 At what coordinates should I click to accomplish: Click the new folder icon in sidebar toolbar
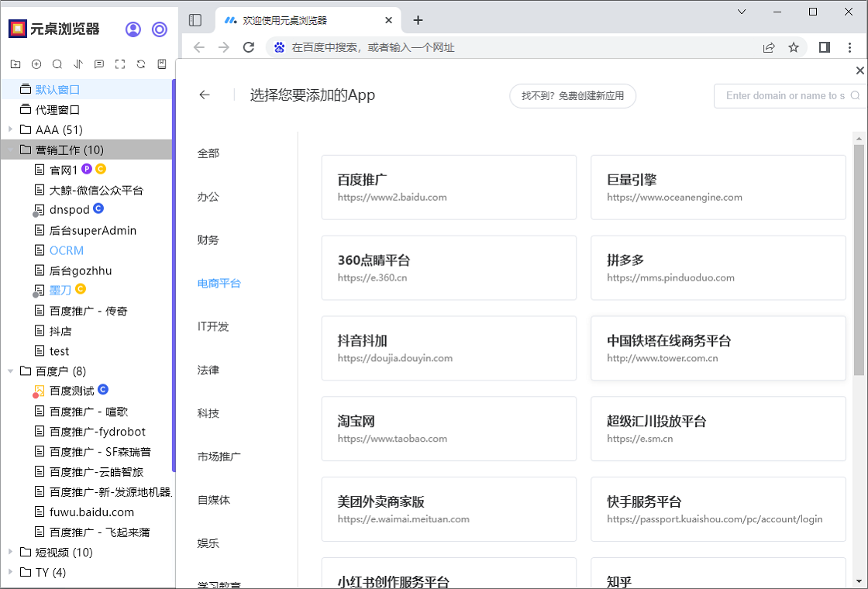pyautogui.click(x=15, y=64)
